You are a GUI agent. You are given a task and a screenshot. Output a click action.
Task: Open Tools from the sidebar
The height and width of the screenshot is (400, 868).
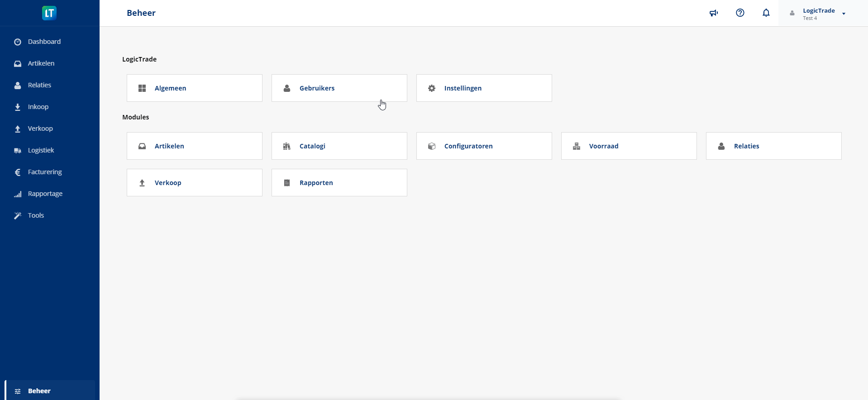(36, 215)
